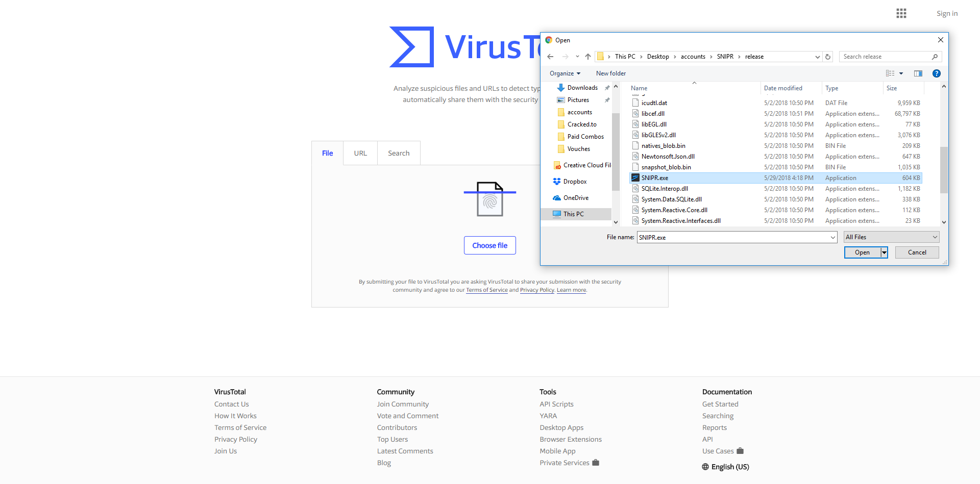Image resolution: width=980 pixels, height=484 pixels.
Task: Go up one folder level
Action: [588, 57]
